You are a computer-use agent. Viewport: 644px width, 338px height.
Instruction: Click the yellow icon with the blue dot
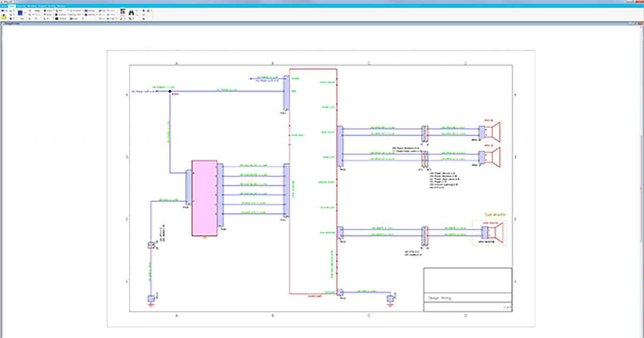pyautogui.click(x=4, y=17)
